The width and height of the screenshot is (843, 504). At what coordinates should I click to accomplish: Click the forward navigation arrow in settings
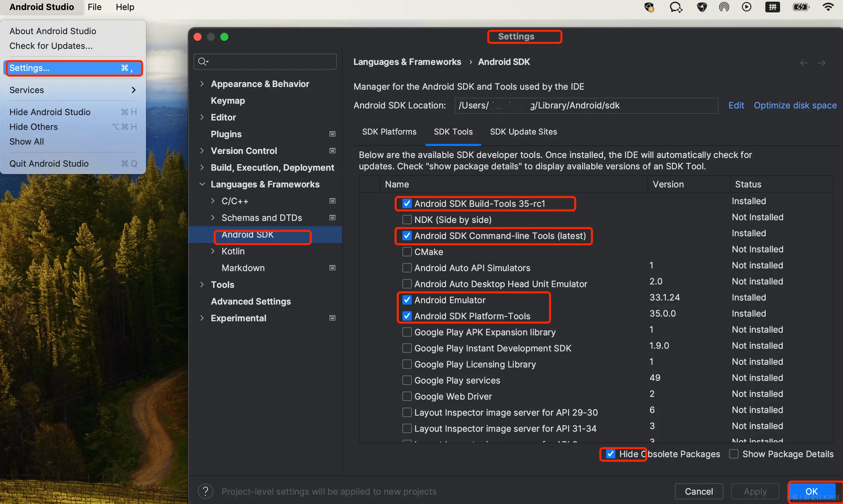coord(821,63)
